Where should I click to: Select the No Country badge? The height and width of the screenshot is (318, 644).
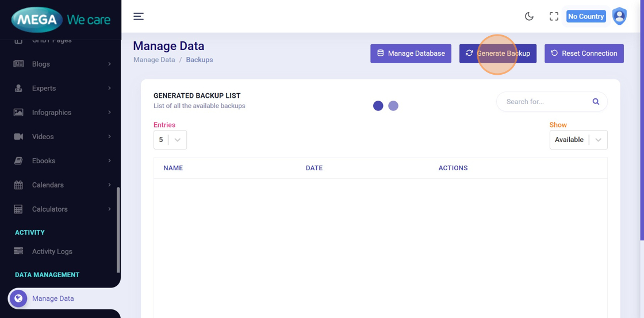point(585,17)
